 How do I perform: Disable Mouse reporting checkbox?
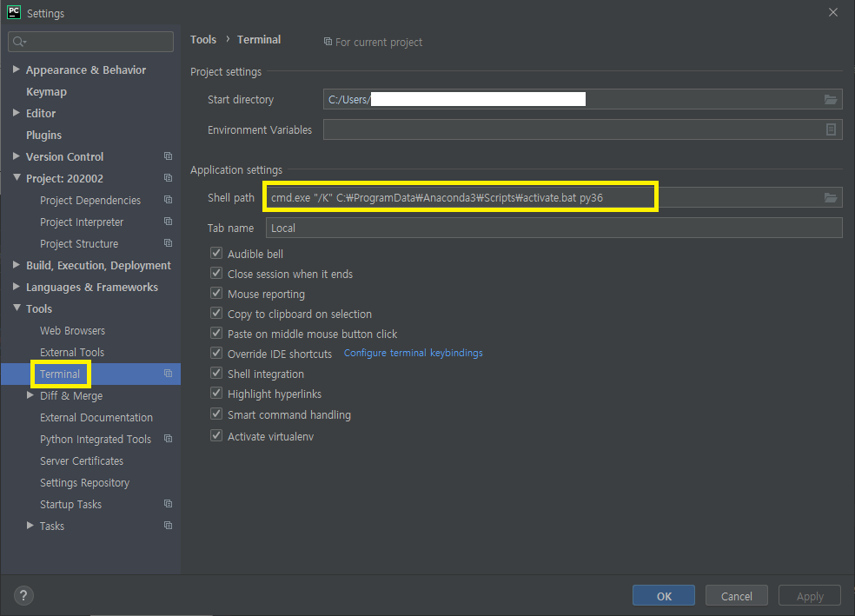pyautogui.click(x=216, y=294)
